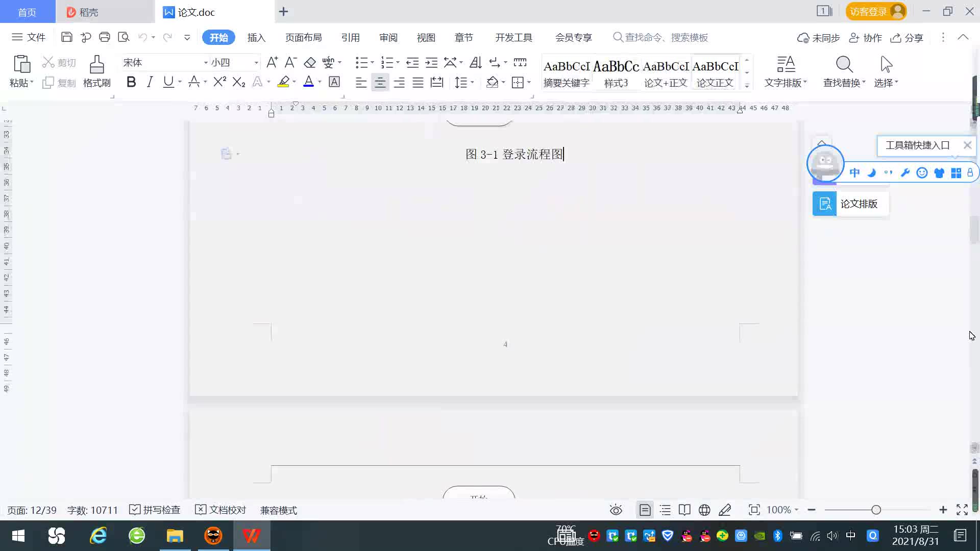Click 访客登录 login button

click(x=876, y=11)
